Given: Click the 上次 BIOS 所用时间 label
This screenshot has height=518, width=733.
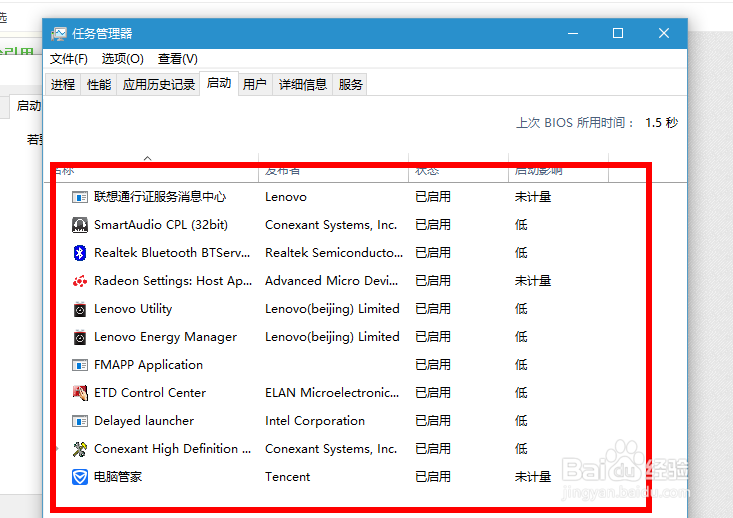Looking at the screenshot, I should point(575,123).
